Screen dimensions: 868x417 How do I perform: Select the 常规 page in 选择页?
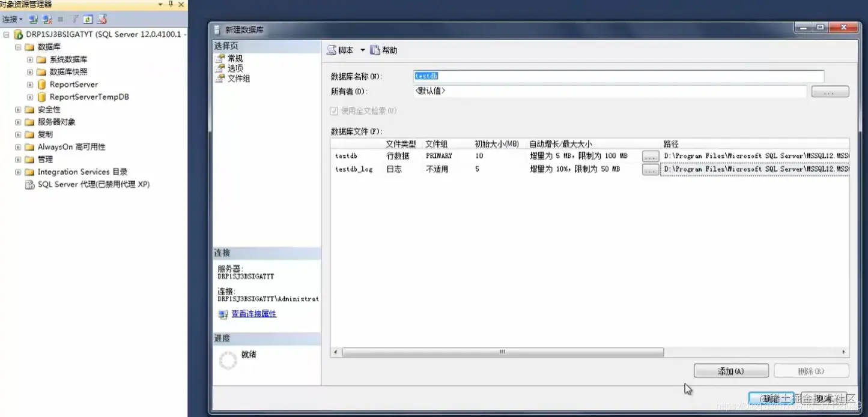(x=235, y=58)
